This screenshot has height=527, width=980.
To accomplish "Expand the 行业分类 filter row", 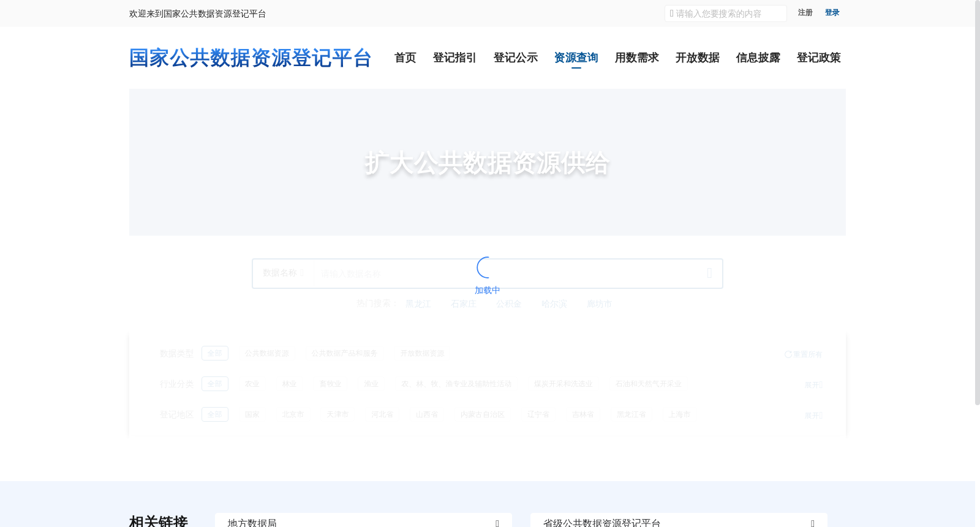I will (813, 385).
